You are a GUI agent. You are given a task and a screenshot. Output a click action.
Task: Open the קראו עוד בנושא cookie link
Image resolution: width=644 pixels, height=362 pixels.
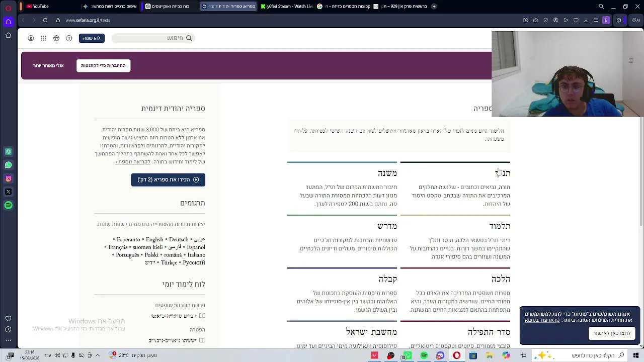tap(542, 320)
